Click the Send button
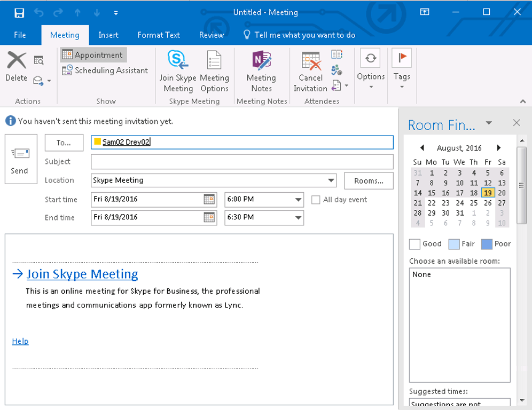 (20, 159)
